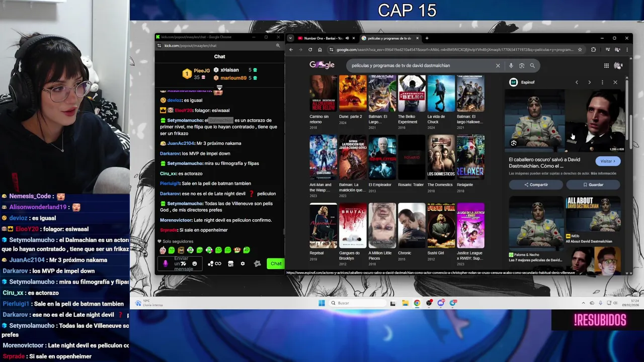This screenshot has width=644, height=362.
Task: Click Google logo to go home
Action: coord(322,65)
